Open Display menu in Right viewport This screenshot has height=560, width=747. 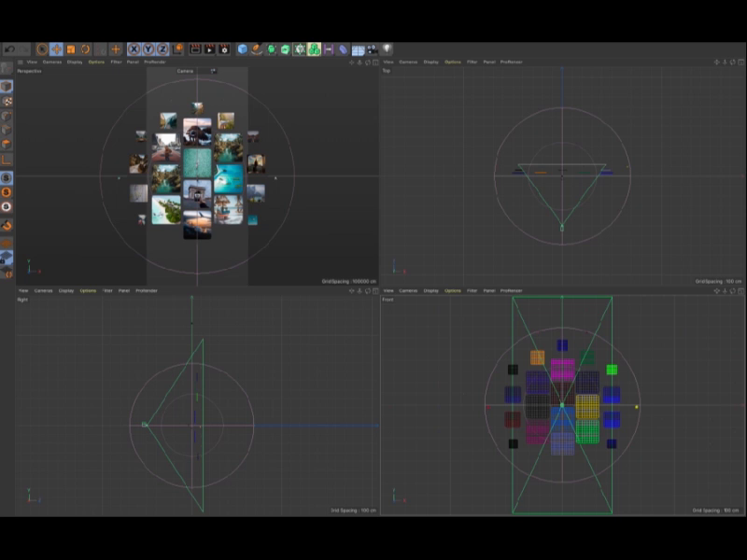click(66, 290)
